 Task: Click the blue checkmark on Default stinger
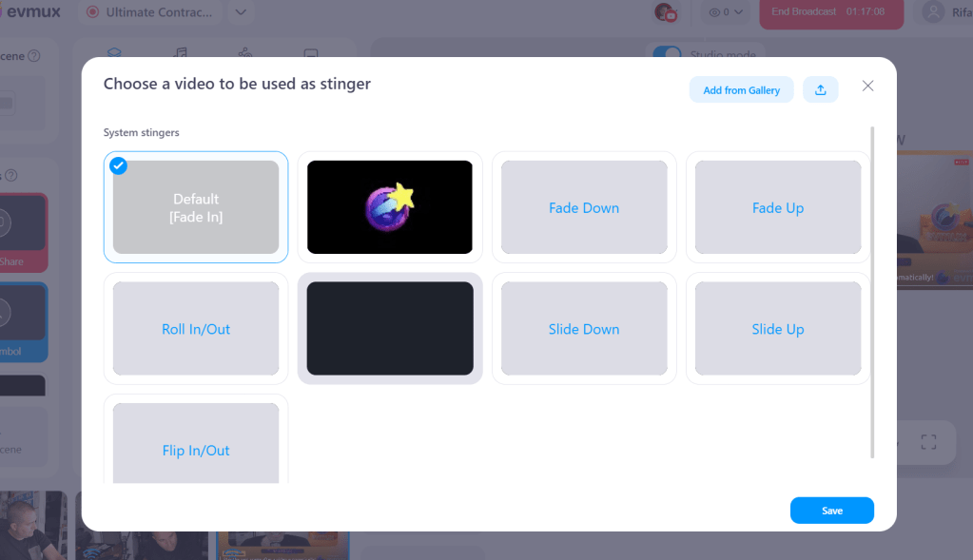tap(119, 165)
